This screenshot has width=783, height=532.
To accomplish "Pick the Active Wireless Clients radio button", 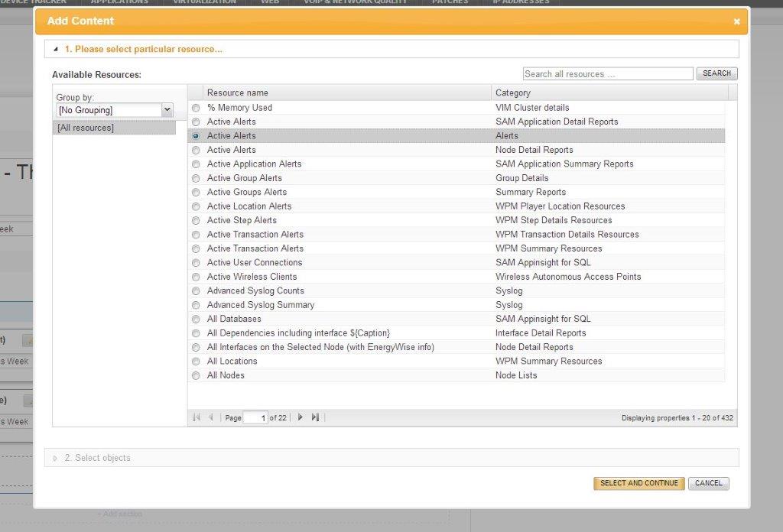I will [x=196, y=277].
